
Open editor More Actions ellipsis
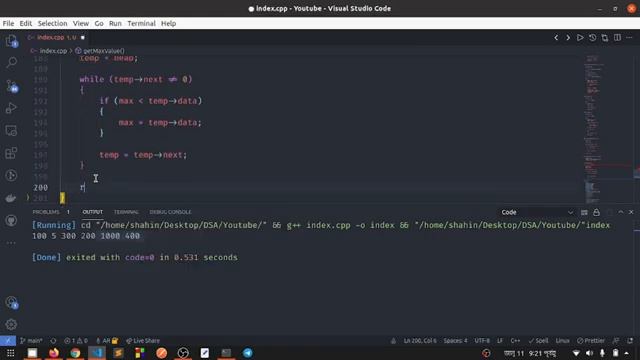[x=629, y=38]
